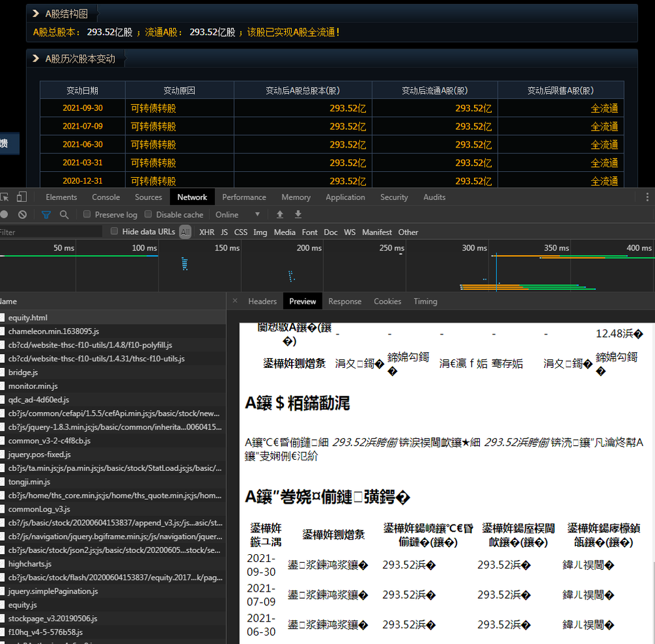
Task: Select the highcharts.js request
Action: pos(113,564)
